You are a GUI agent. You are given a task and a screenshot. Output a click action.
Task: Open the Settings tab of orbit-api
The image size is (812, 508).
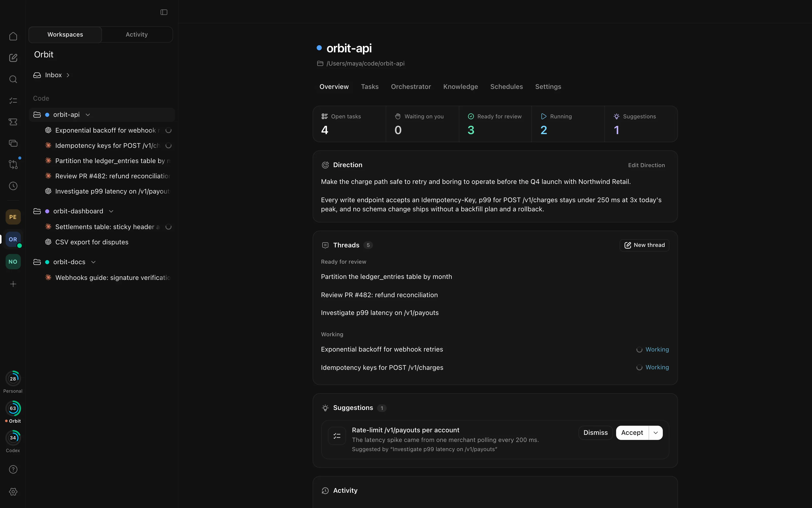point(548,87)
